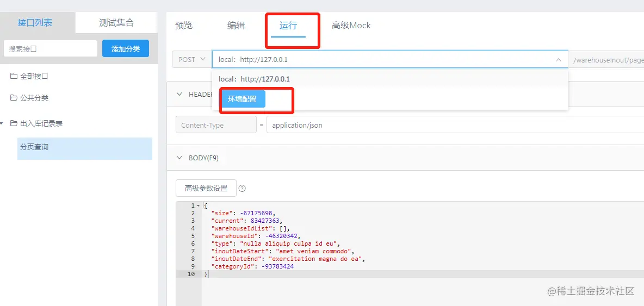Click the 高级参数设置 button
Screen dimensions: 644x306
[206, 188]
